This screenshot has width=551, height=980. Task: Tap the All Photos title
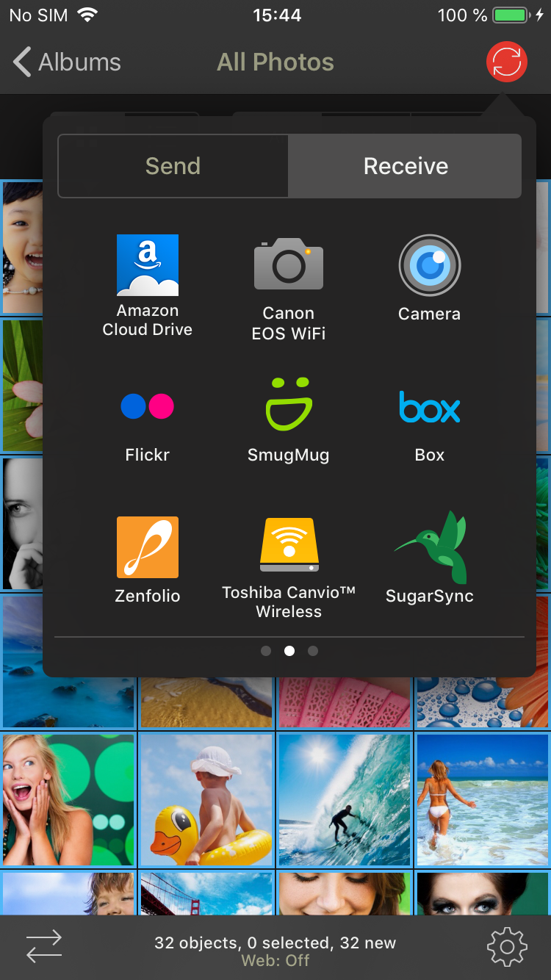[x=275, y=62]
